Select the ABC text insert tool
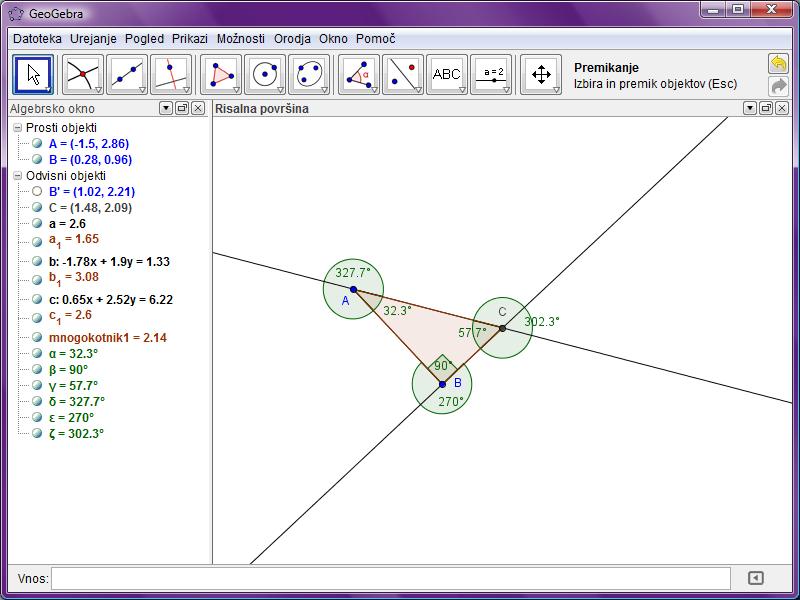 pyautogui.click(x=446, y=75)
